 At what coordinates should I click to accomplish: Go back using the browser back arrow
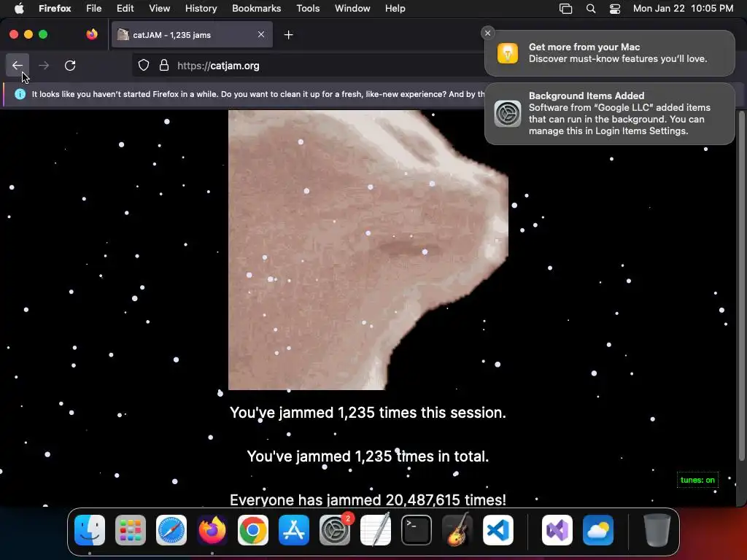tap(18, 65)
